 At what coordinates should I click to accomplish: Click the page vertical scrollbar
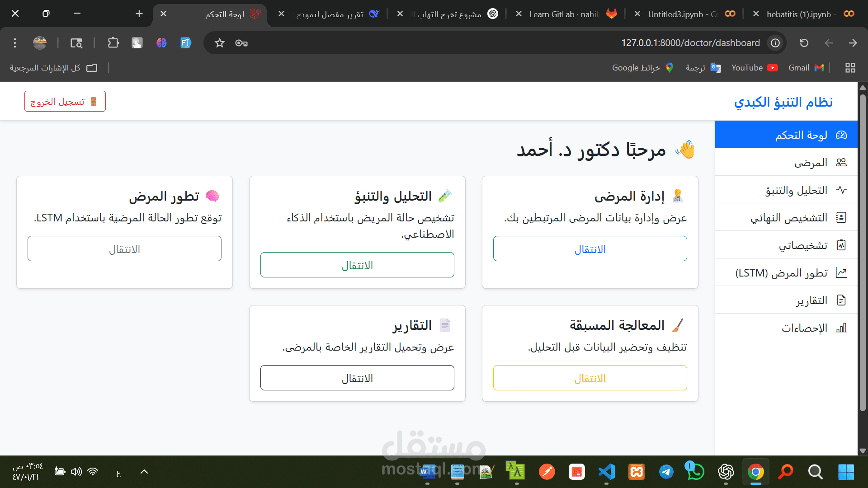pyautogui.click(x=863, y=253)
